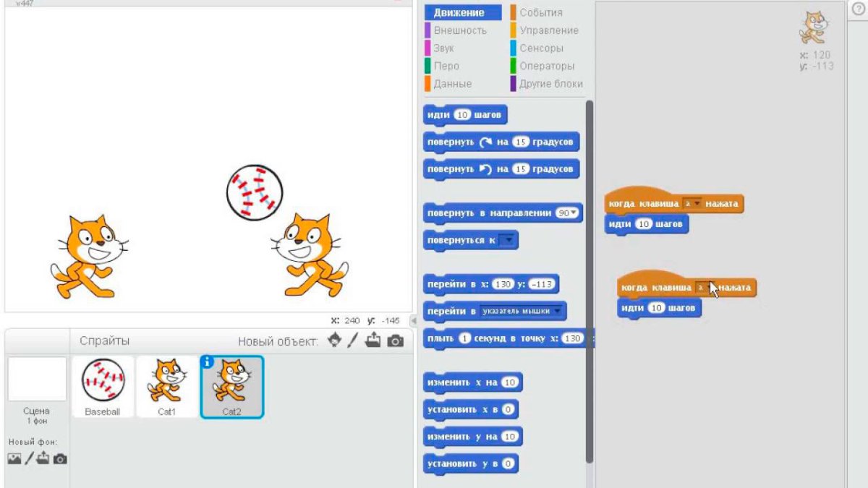This screenshot has width=868, height=488.
Task: Open the camera icon to photograph a new sprite
Action: (x=394, y=340)
